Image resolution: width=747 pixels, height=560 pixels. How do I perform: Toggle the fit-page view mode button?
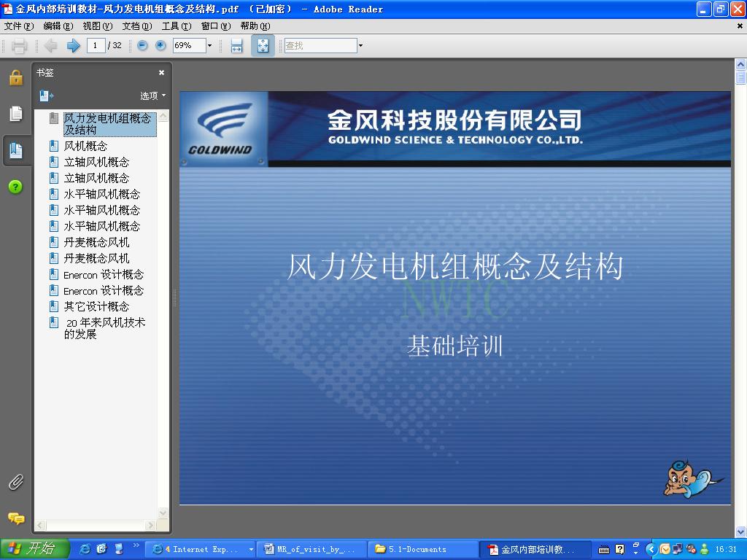262,45
